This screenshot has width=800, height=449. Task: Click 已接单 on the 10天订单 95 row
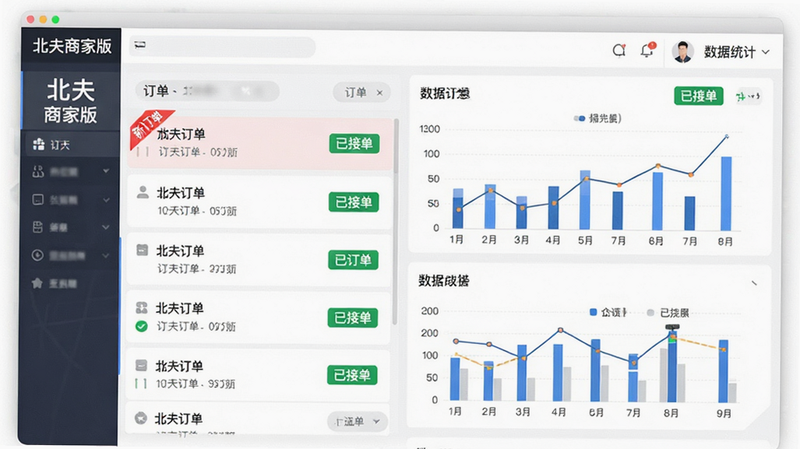point(352,376)
